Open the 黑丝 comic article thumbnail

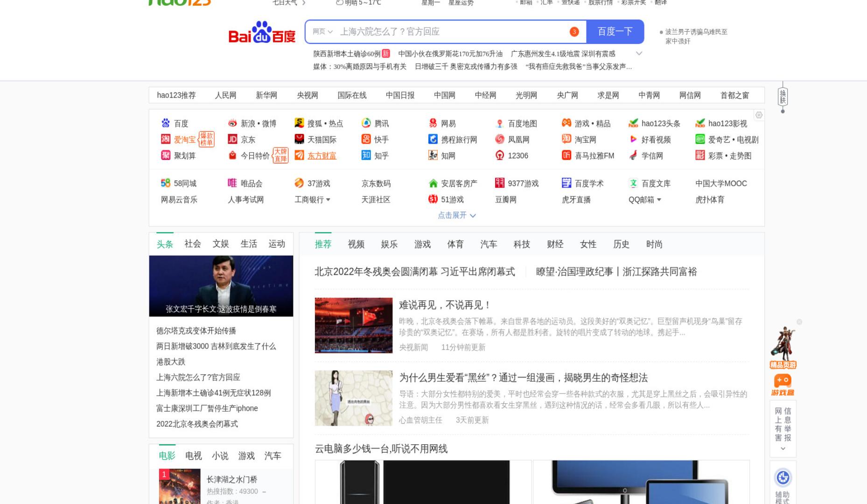[354, 398]
